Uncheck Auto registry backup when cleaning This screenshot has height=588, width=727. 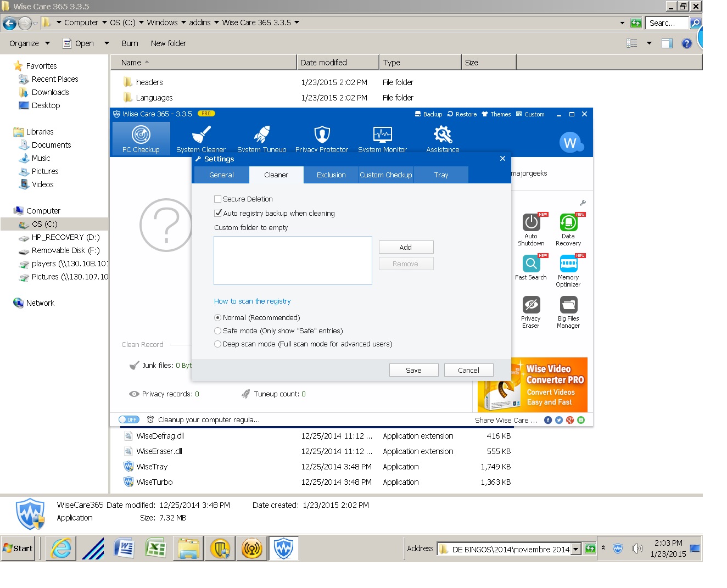point(218,214)
